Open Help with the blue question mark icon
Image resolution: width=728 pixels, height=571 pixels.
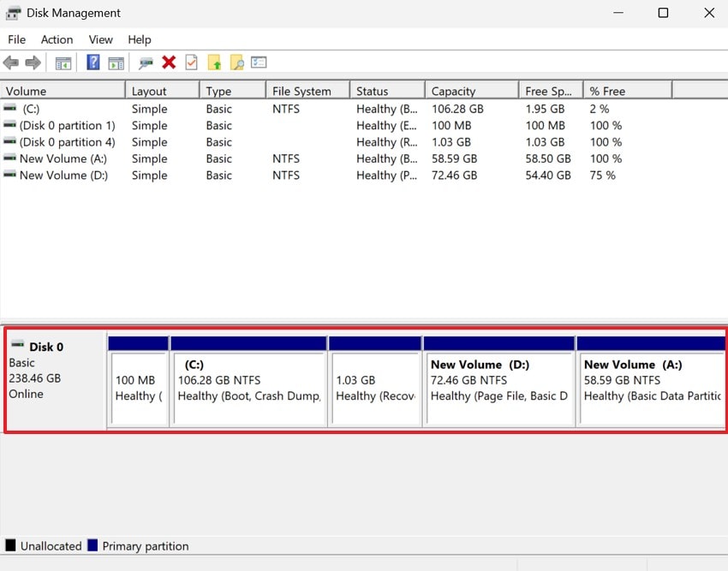click(x=92, y=62)
